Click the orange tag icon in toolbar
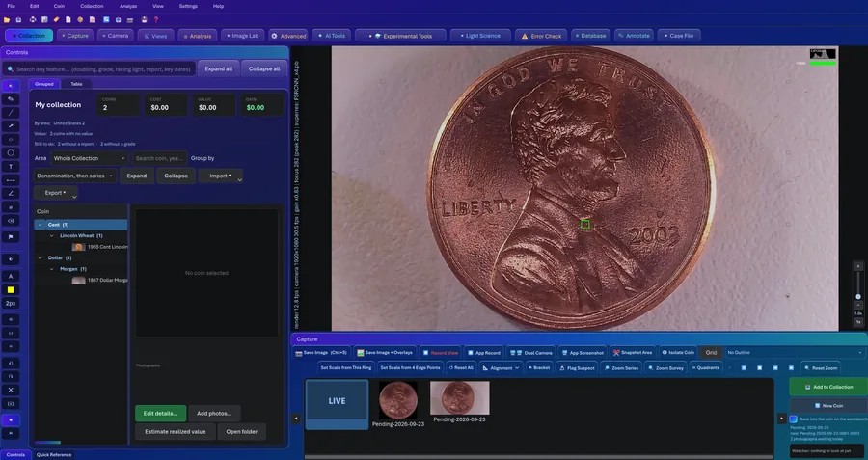Image resolution: width=868 pixels, height=460 pixels. click(56, 20)
